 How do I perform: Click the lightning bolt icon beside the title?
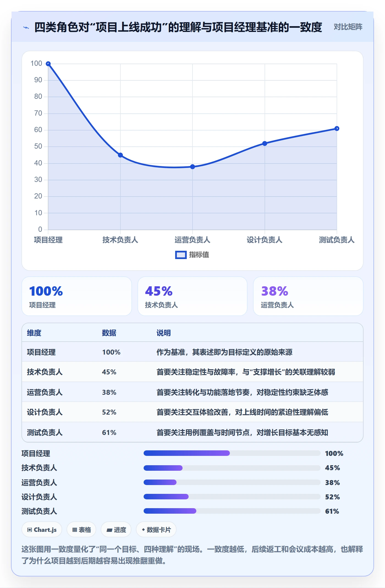click(26, 28)
